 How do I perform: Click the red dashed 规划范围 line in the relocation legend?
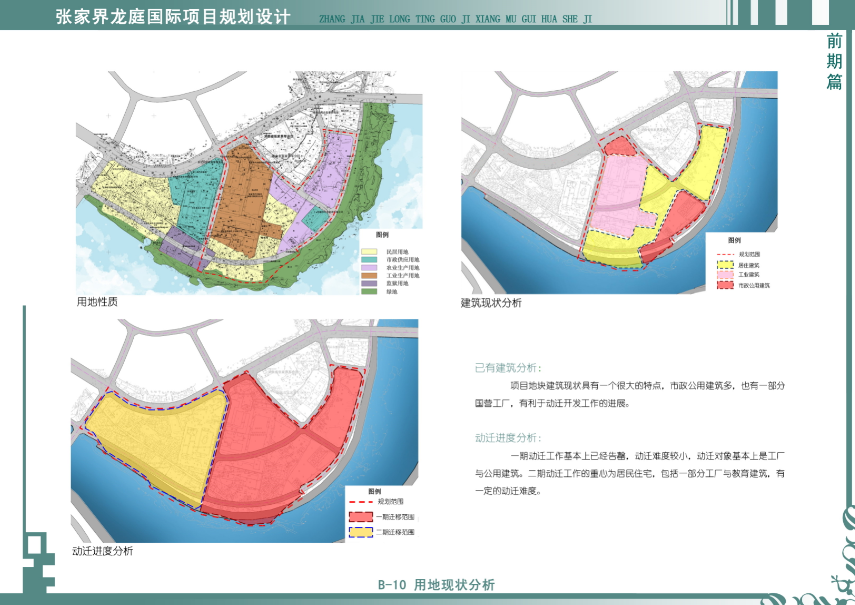[x=361, y=501]
